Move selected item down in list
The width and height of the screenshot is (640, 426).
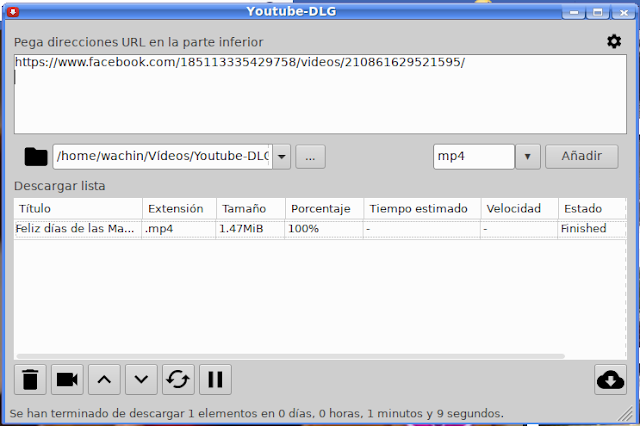point(141,379)
